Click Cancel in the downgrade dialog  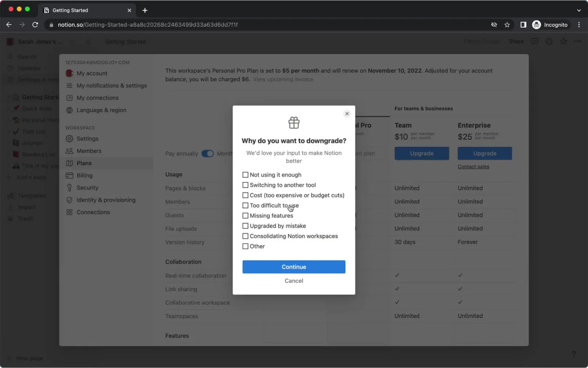[294, 281]
